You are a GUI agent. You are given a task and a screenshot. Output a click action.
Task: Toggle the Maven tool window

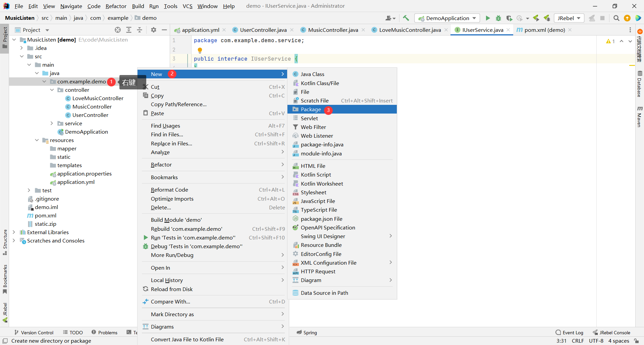[x=640, y=117]
